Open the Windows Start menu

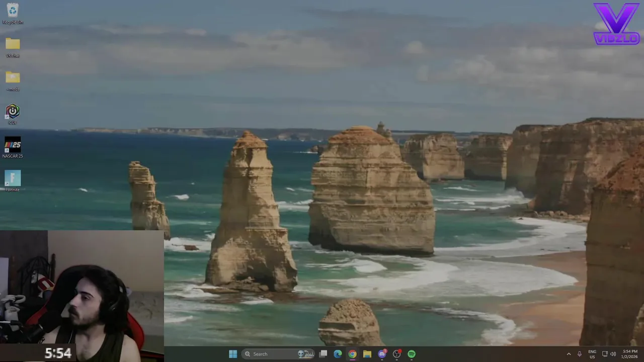pos(233,354)
